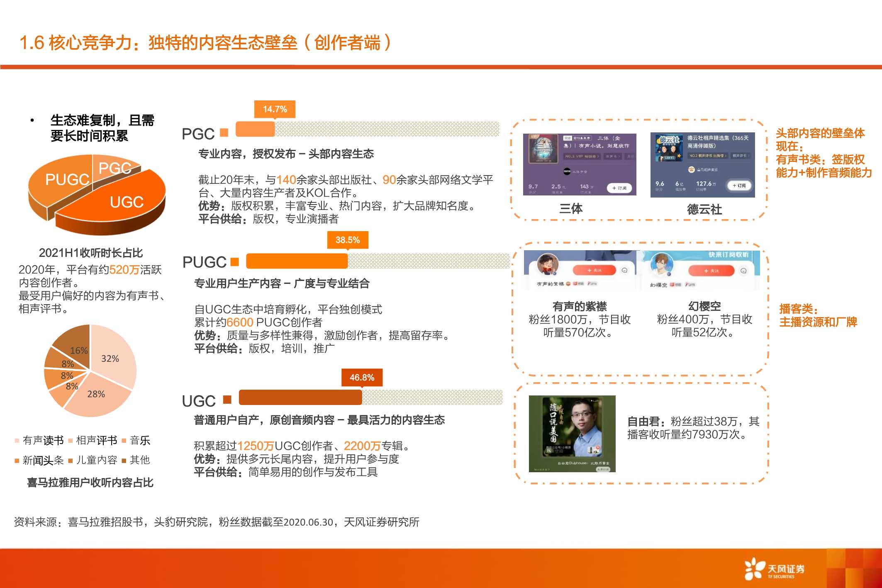Click the 其他 legend swatch
882x588 pixels.
coord(124,461)
